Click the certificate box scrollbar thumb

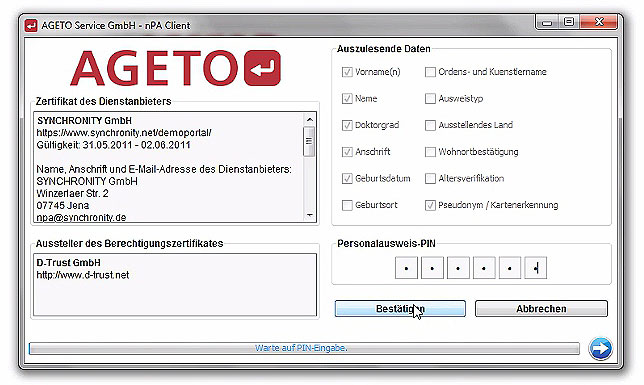309,141
